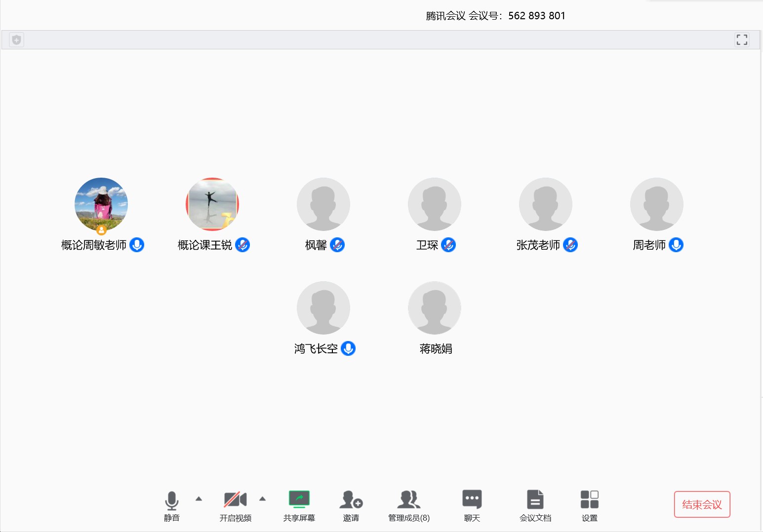Select 概论课王锐's profile avatar

(x=212, y=204)
